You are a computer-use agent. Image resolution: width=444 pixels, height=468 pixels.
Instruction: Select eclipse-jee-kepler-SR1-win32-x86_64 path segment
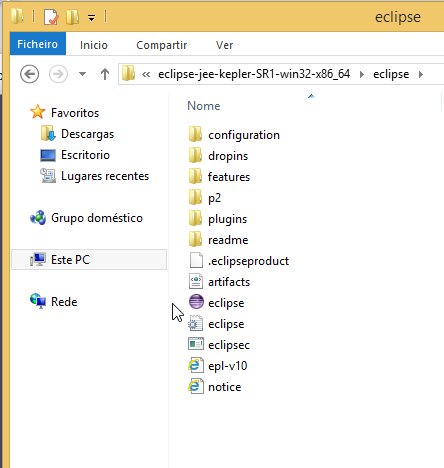click(x=254, y=74)
